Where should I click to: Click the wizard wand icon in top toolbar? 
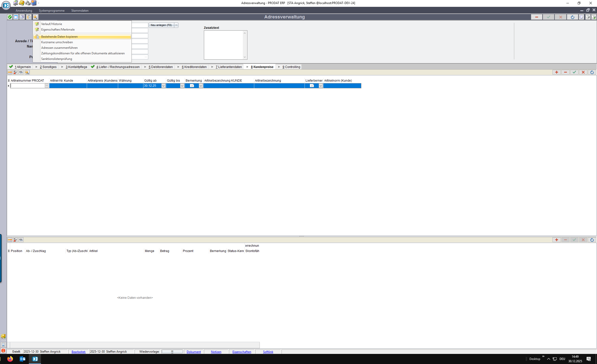[x=35, y=17]
